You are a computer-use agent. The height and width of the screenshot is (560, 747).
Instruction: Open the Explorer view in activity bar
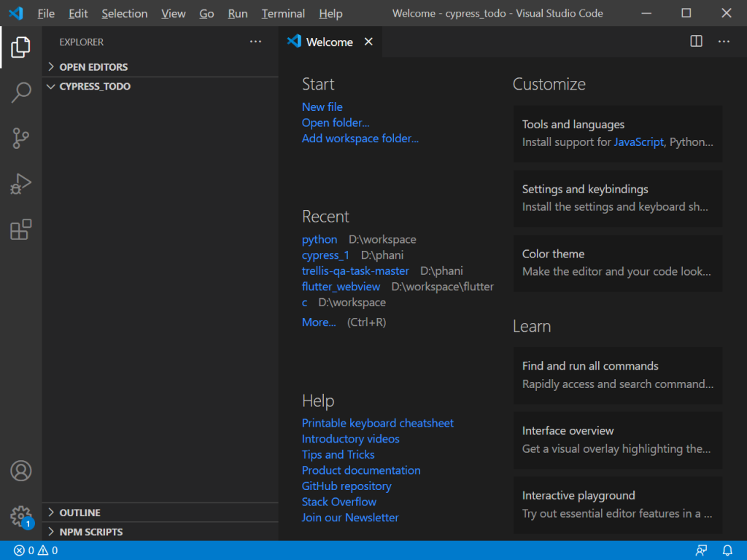(20, 47)
